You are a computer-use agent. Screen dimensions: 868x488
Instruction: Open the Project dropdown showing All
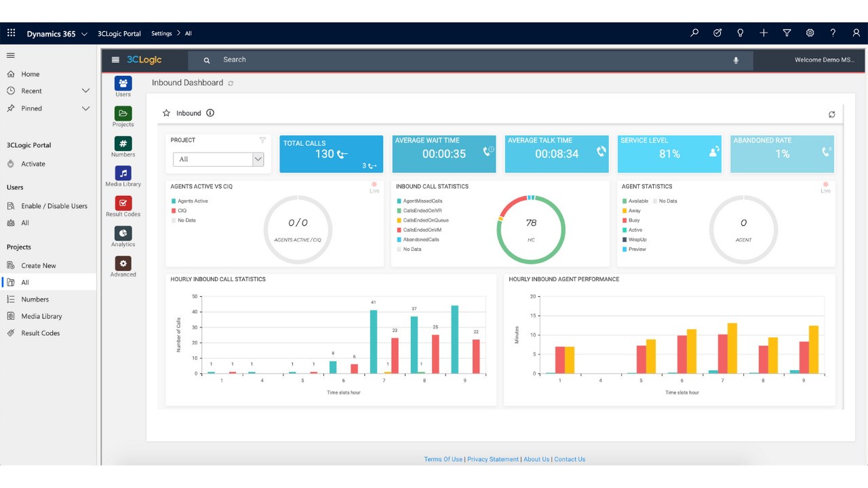click(218, 159)
